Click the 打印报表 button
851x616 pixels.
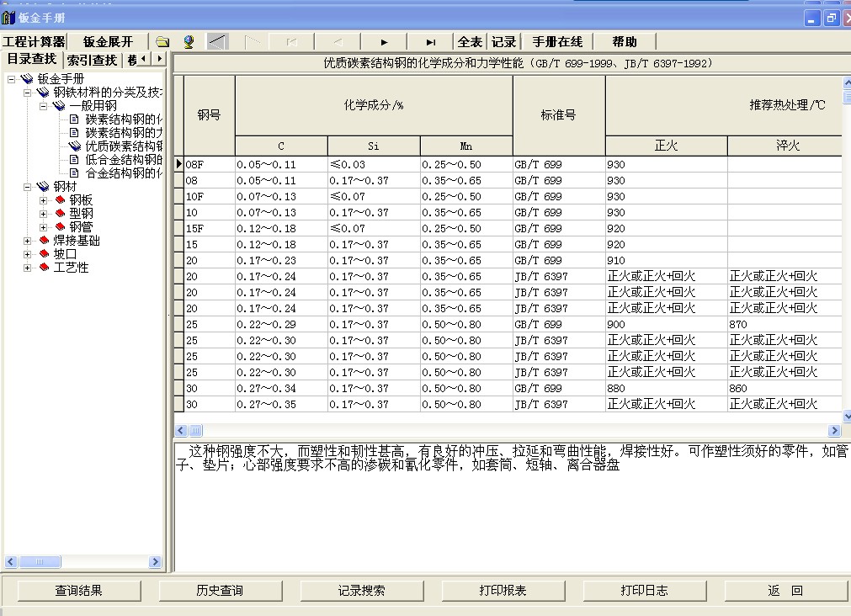pos(503,591)
